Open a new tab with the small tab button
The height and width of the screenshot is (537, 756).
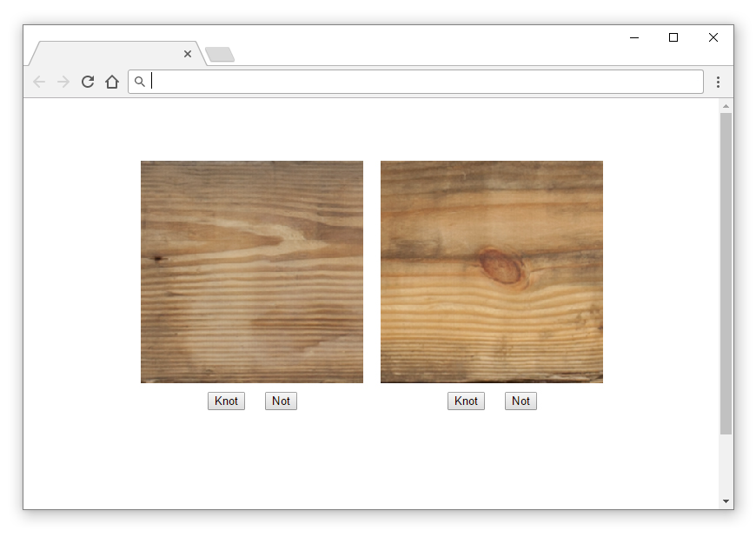220,55
